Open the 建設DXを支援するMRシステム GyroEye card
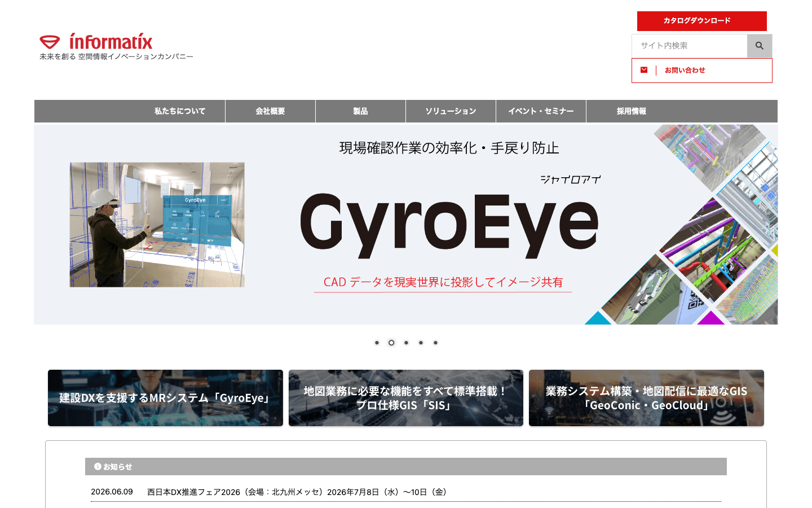The image size is (812, 508). [165, 398]
